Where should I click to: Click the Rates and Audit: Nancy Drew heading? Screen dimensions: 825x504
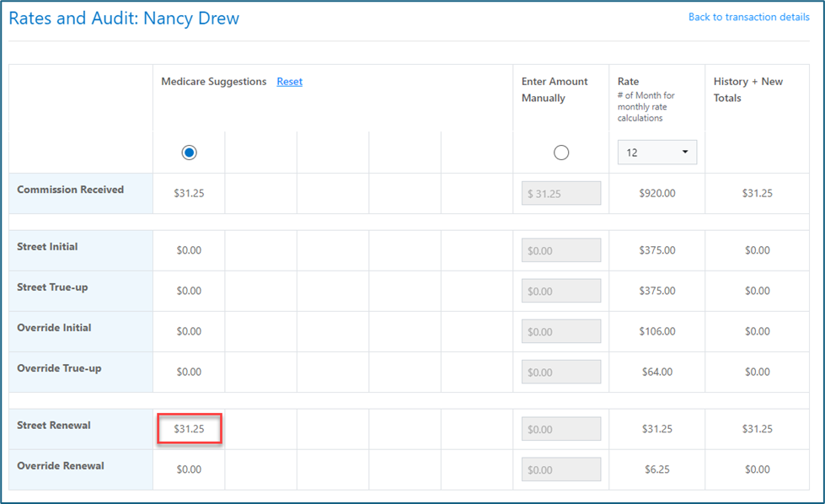coord(124,19)
